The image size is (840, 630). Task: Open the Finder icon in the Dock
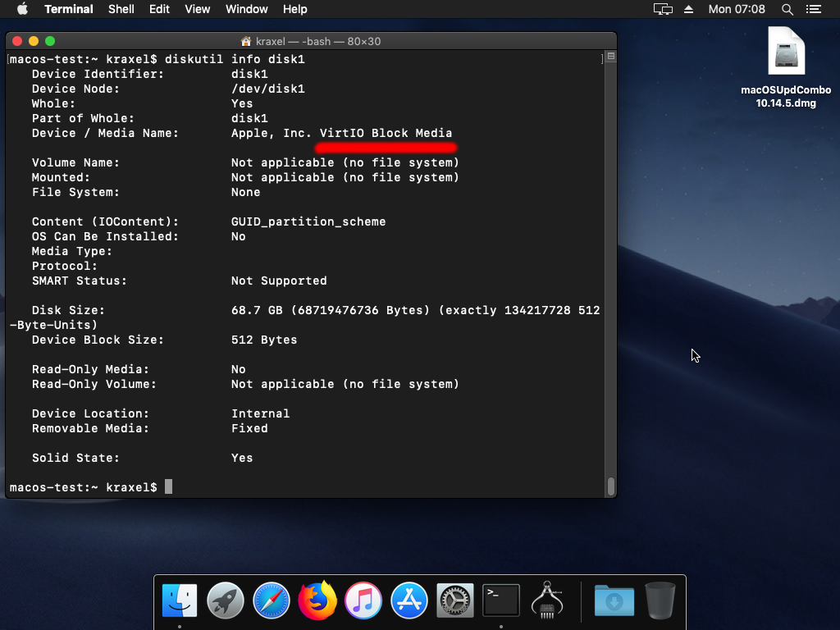pos(180,600)
